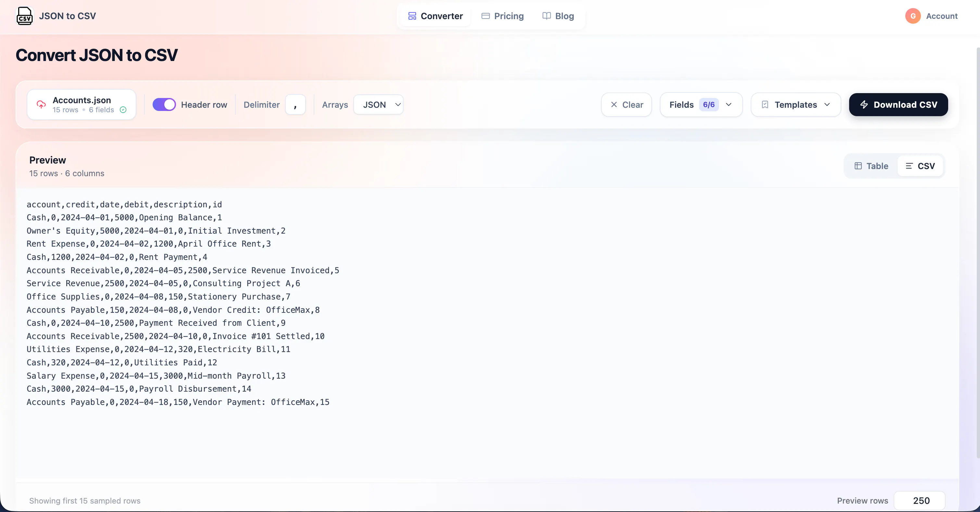Screen dimensions: 980x512
Task: Expand the Fields 6/6 dropdown
Action: pos(701,104)
